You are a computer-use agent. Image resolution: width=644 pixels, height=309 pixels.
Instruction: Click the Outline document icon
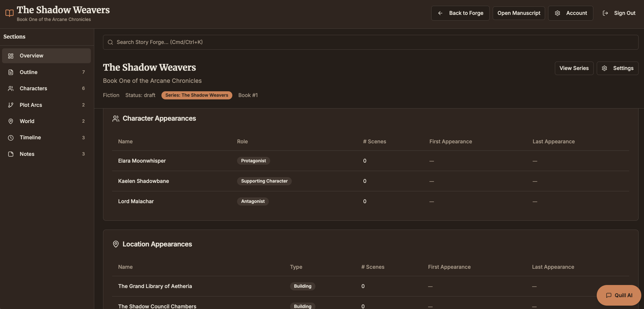tap(11, 72)
